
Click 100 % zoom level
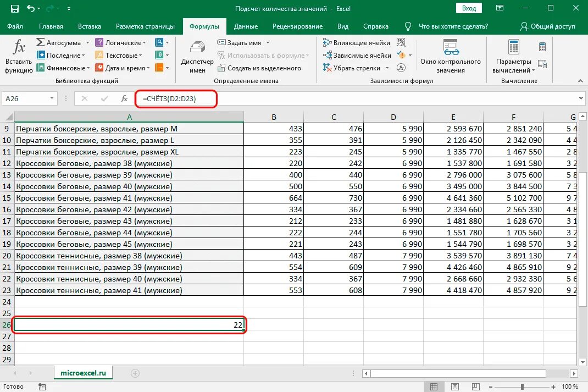pos(570,387)
